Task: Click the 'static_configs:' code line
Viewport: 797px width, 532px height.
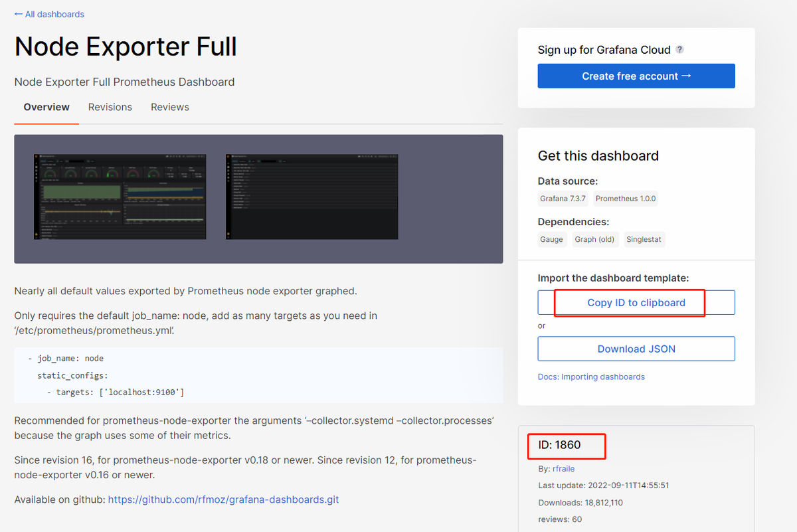Action: tap(72, 375)
